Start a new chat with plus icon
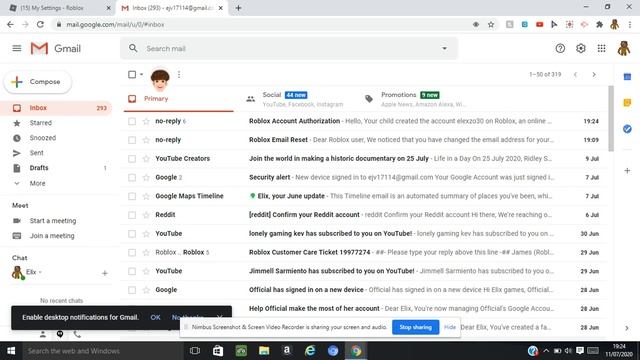This screenshot has width=640, height=360. pyautogui.click(x=104, y=273)
